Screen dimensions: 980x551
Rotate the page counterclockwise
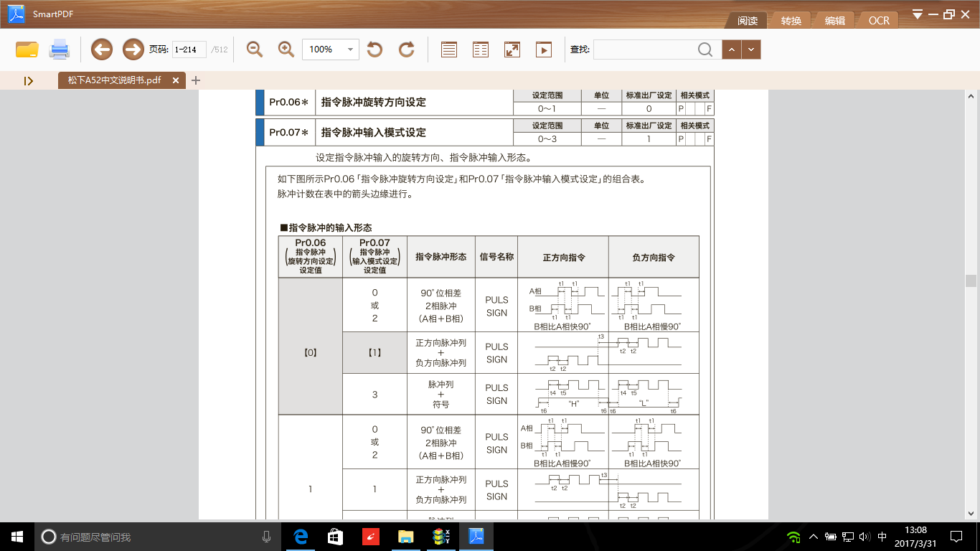374,50
